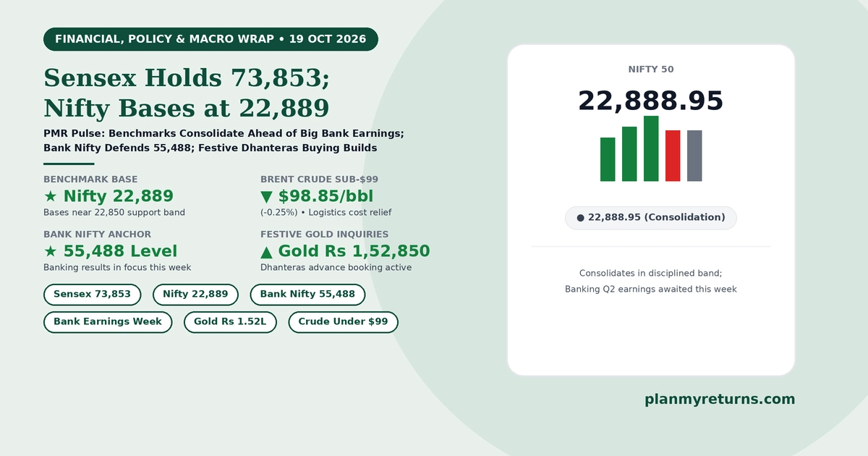Viewport: 868px width, 456px height.
Task: Click 'Consolidates in disciplined band;' caption
Action: coord(651,274)
